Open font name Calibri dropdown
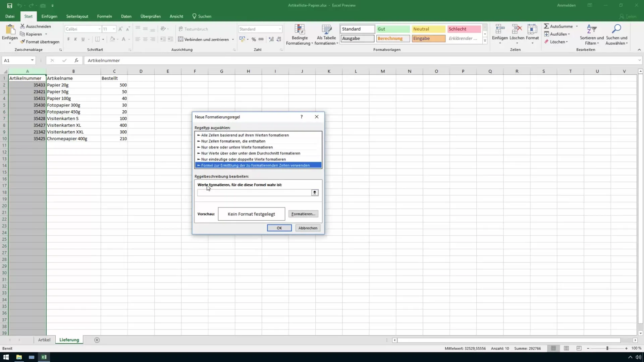 coord(99,29)
